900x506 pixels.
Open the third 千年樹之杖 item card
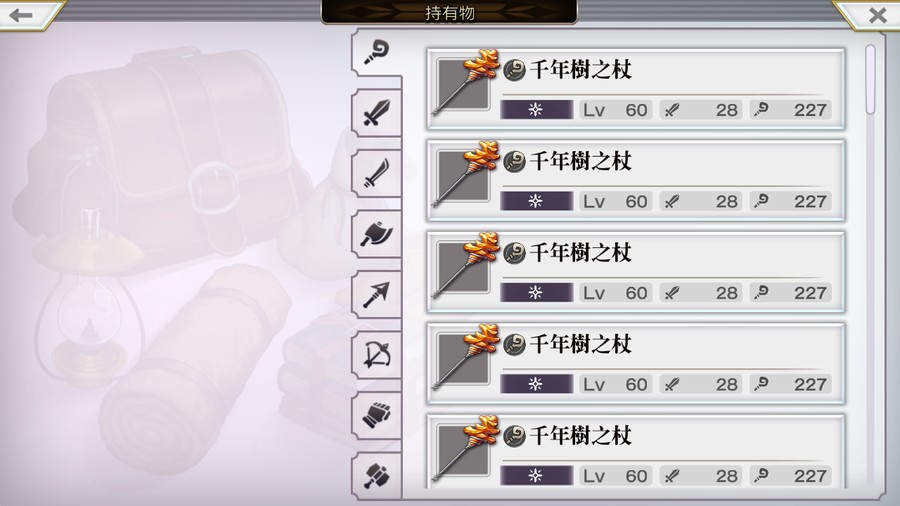click(635, 272)
